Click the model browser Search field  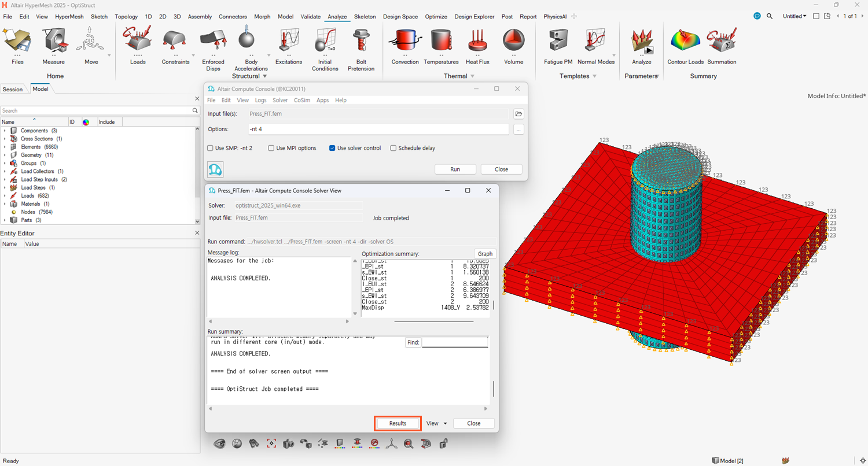coord(95,110)
